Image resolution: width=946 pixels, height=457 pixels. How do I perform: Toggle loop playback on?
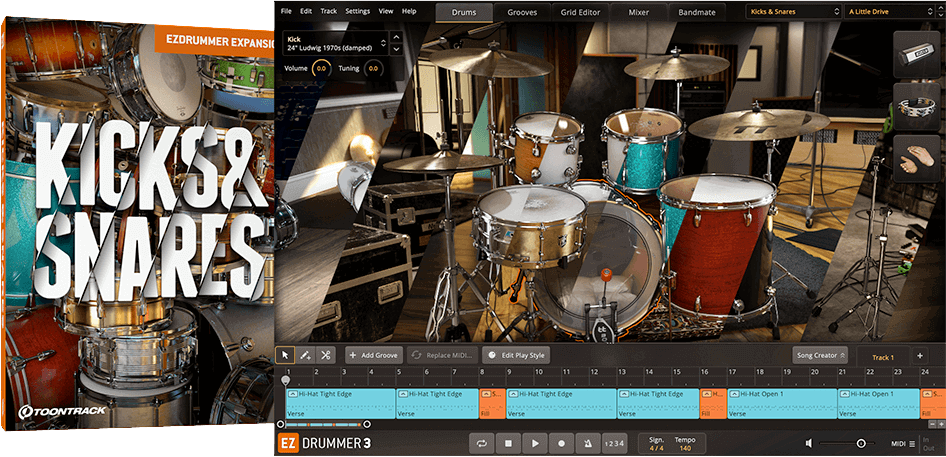pyautogui.click(x=483, y=443)
